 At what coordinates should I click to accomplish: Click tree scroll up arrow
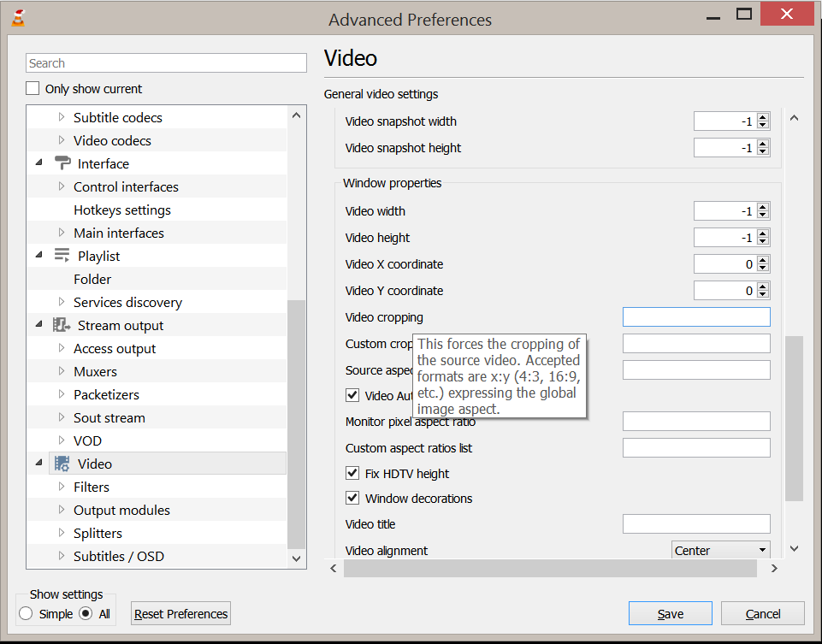coord(296,115)
